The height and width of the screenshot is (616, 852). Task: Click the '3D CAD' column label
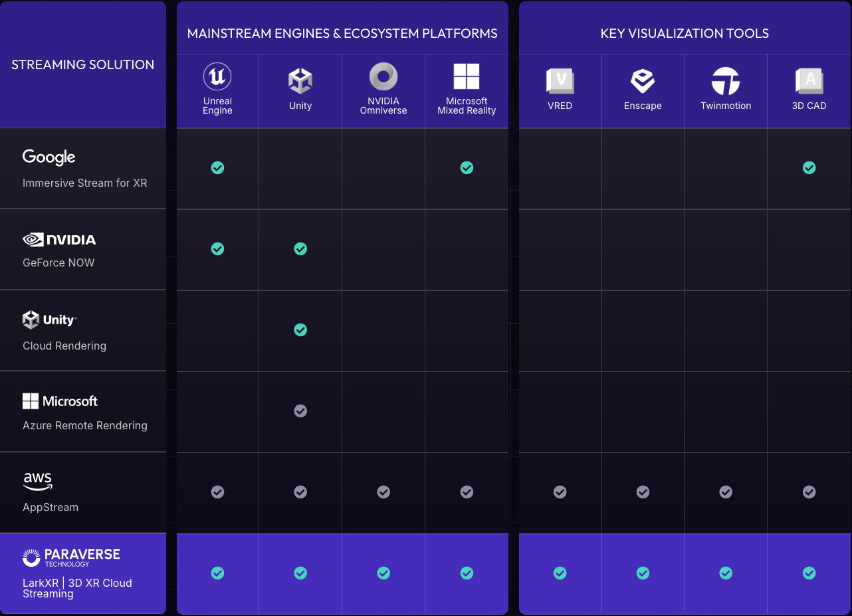809,106
